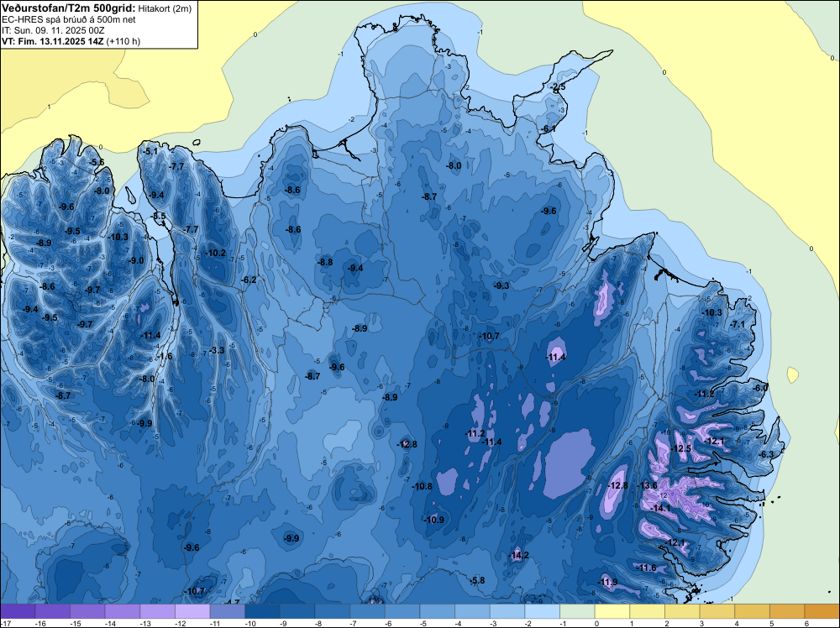The width and height of the screenshot is (840, 628).
Task: Click the -6.3 coastal temperature value
Action: pos(767,454)
